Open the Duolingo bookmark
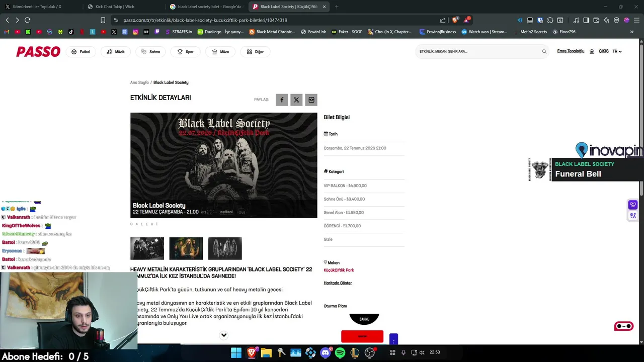Viewport: 644px width, 362px height. click(220, 32)
